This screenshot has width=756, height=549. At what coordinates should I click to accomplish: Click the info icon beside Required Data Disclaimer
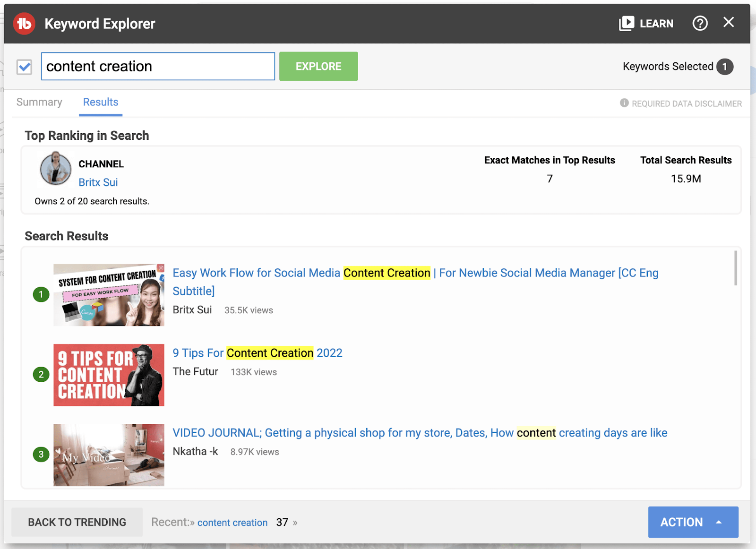(x=624, y=103)
